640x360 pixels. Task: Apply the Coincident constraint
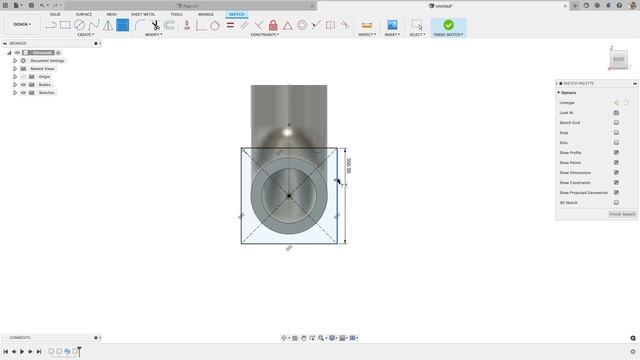click(201, 25)
